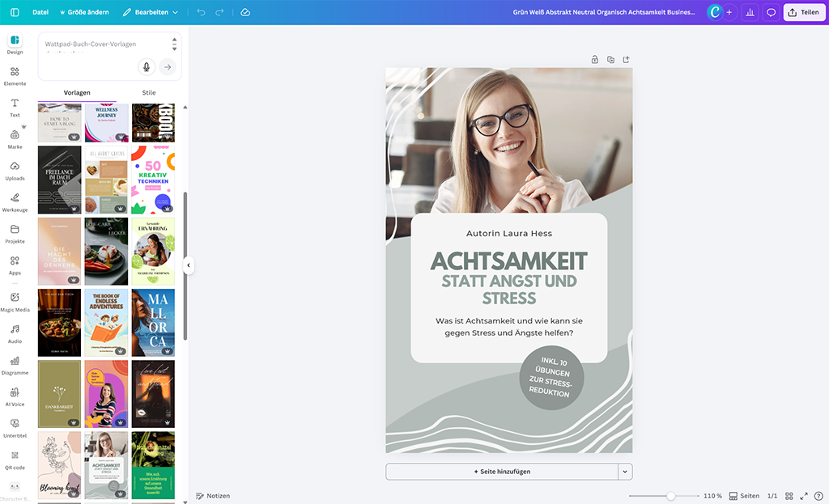Viewport: 829px width, 504px height.
Task: Open the add page dropdown arrow
Action: pyautogui.click(x=625, y=472)
